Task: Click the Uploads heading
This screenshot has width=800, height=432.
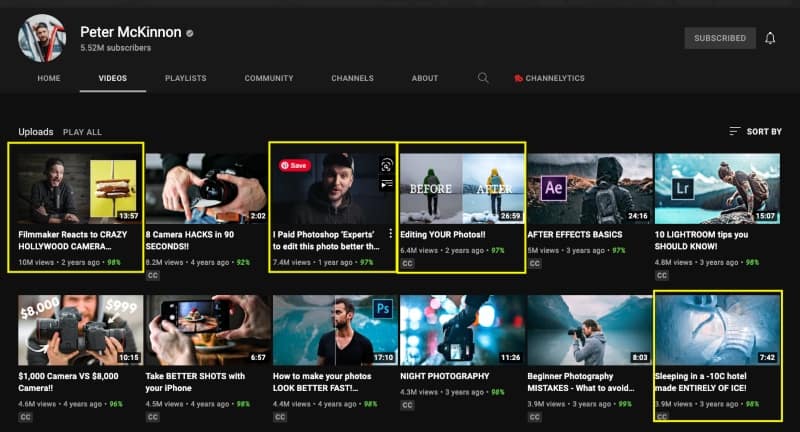Action: [x=36, y=132]
